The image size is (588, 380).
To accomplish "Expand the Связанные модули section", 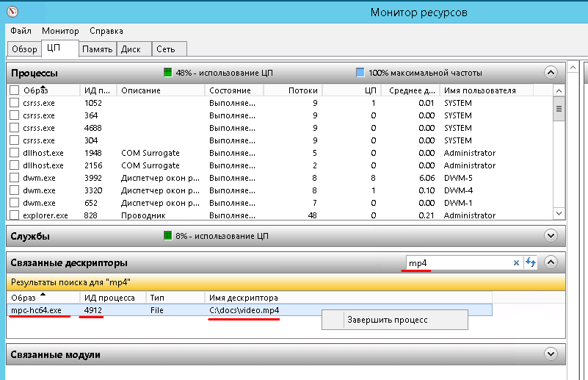I will coord(551,354).
